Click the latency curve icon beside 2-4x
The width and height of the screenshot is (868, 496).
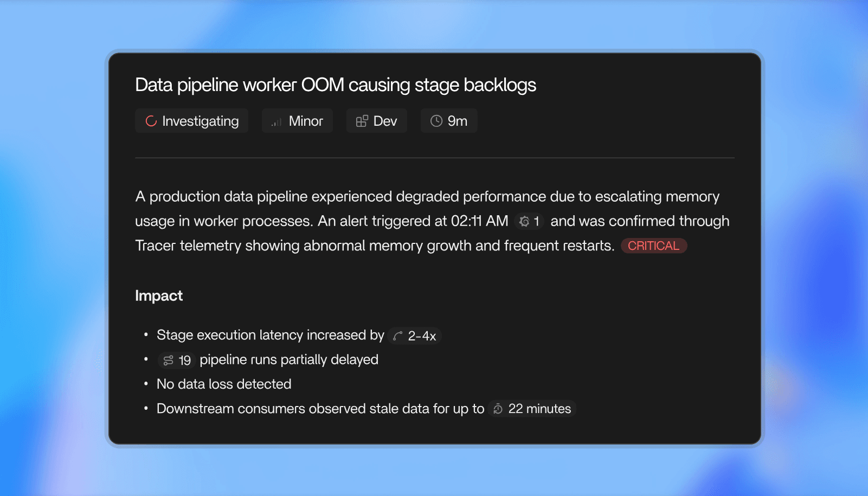(397, 336)
